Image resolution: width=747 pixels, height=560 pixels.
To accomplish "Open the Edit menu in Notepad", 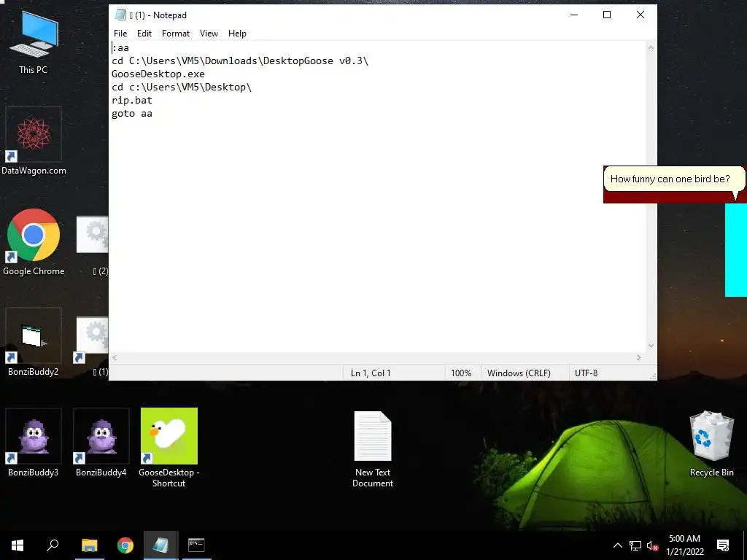I will point(144,34).
